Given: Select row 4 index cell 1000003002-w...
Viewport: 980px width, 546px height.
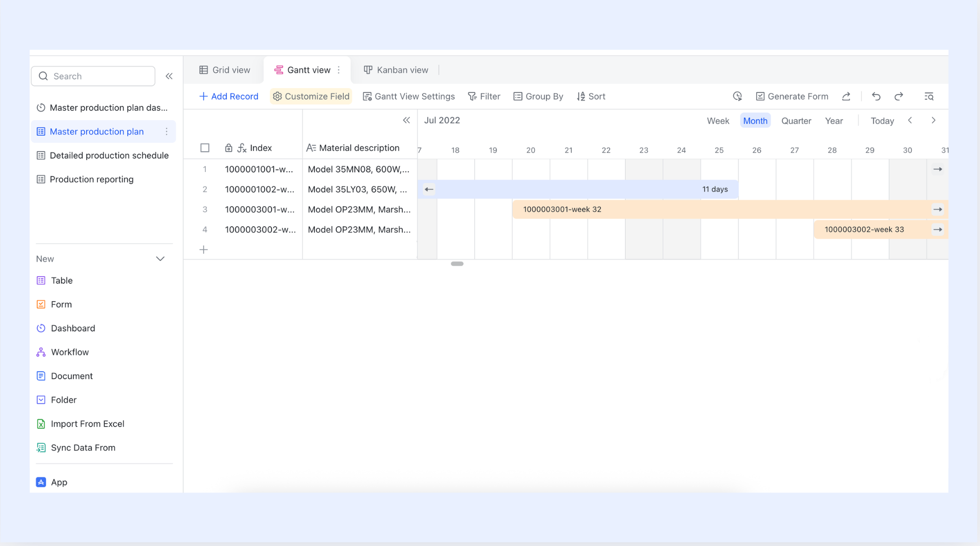Looking at the screenshot, I should click(260, 230).
